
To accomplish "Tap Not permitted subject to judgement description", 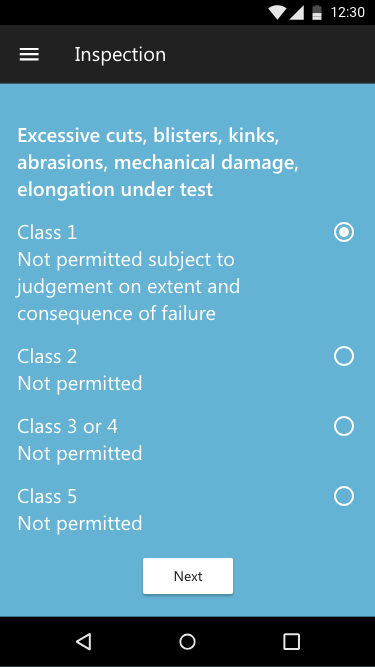I will pyautogui.click(x=128, y=287).
